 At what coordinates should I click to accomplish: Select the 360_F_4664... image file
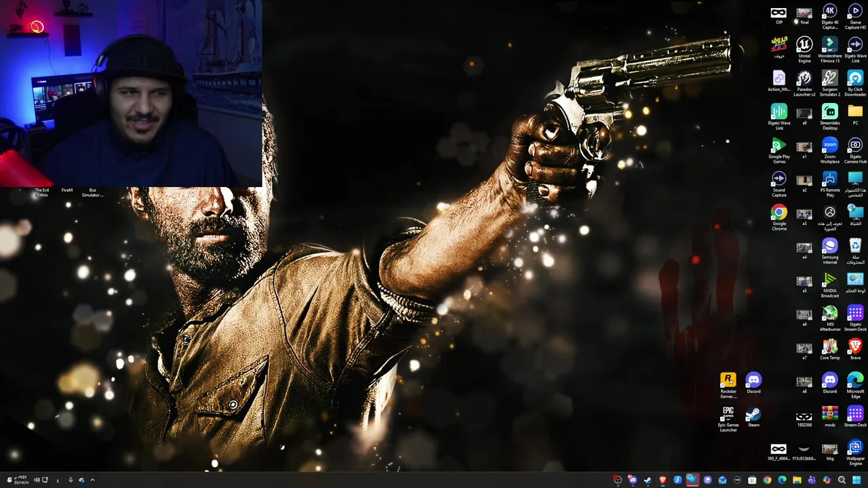tap(778, 451)
